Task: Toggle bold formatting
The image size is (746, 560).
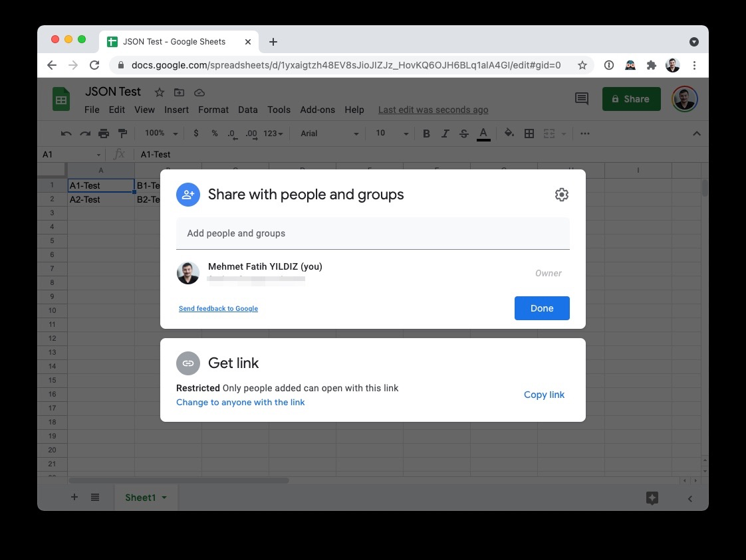Action: [x=426, y=133]
